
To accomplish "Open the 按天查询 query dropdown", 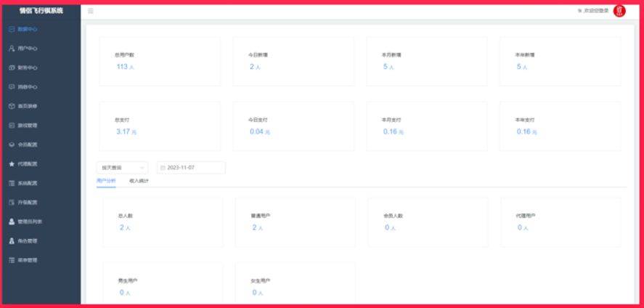I will point(122,168).
